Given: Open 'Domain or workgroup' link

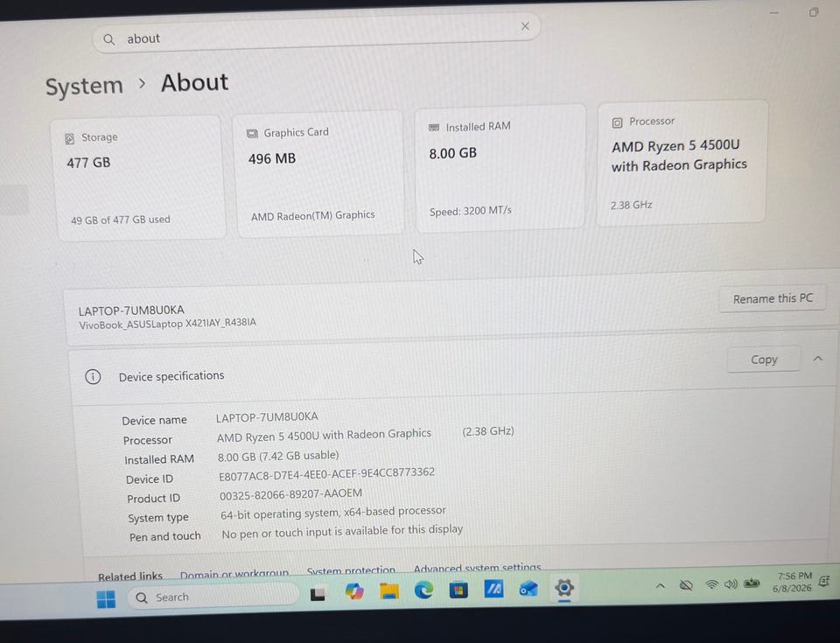Looking at the screenshot, I should 234,574.
